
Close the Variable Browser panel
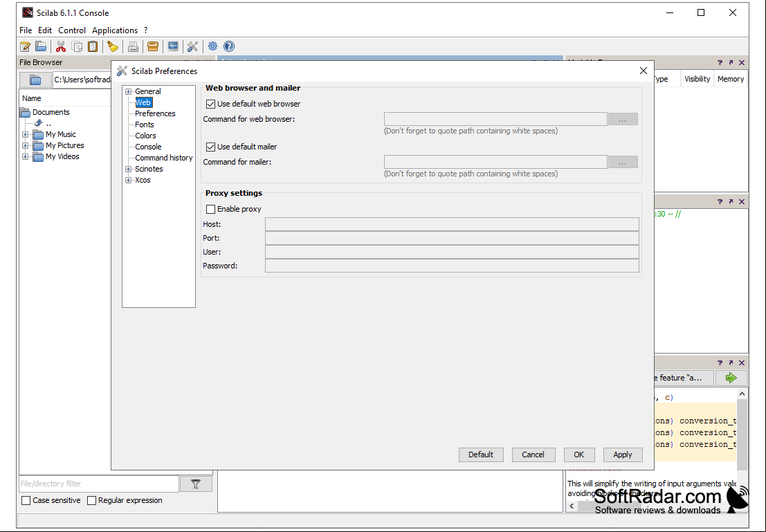pos(742,62)
